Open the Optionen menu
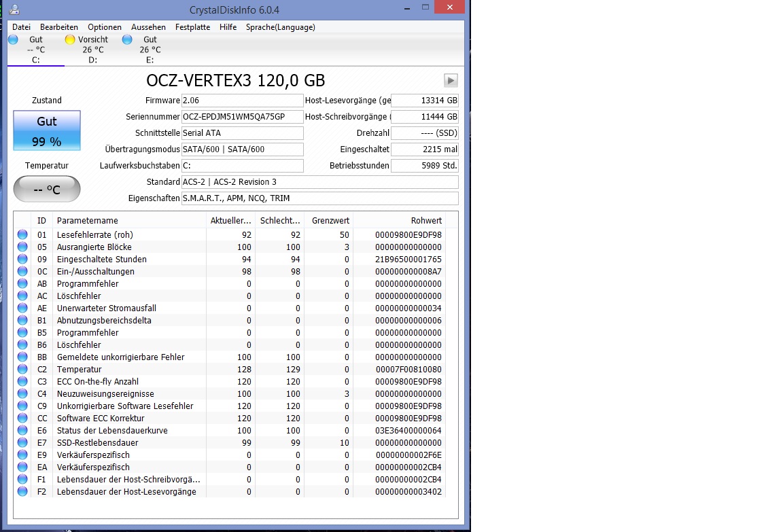Image resolution: width=783 pixels, height=532 pixels. [105, 27]
